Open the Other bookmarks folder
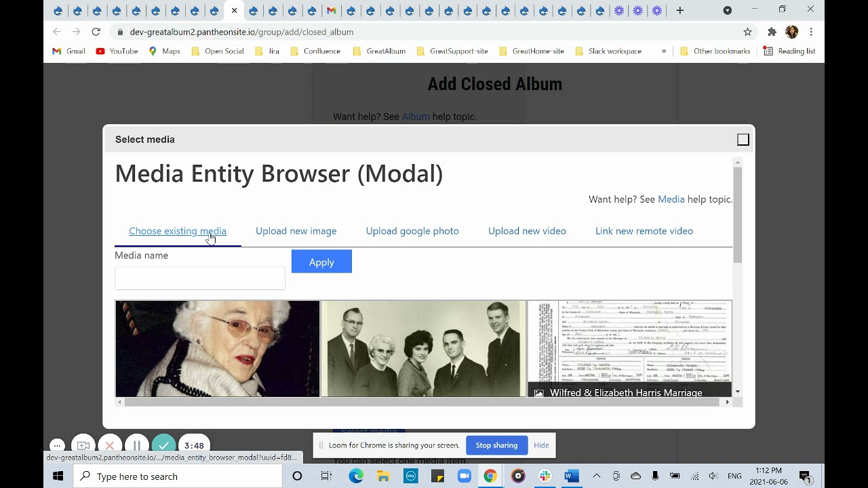This screenshot has width=868, height=488. tap(715, 51)
